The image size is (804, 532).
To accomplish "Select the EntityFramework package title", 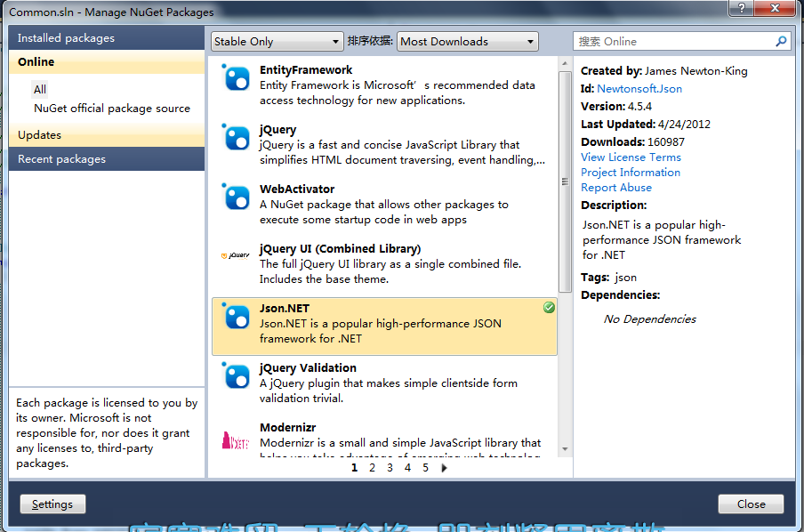I will 306,69.
